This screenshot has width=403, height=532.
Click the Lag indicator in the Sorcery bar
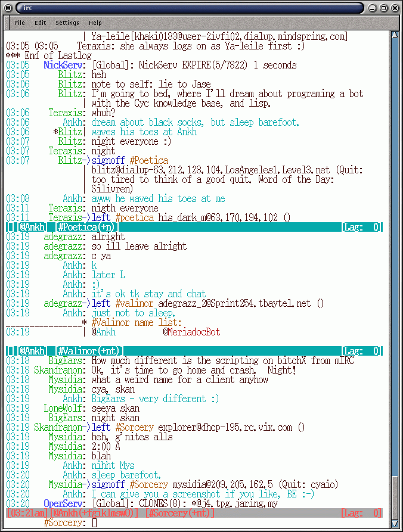[x=362, y=513]
